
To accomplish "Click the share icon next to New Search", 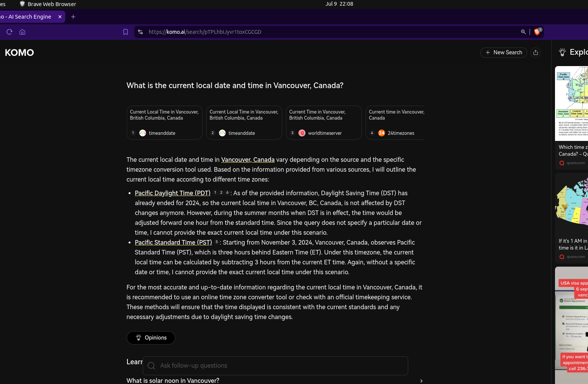I will [x=536, y=52].
